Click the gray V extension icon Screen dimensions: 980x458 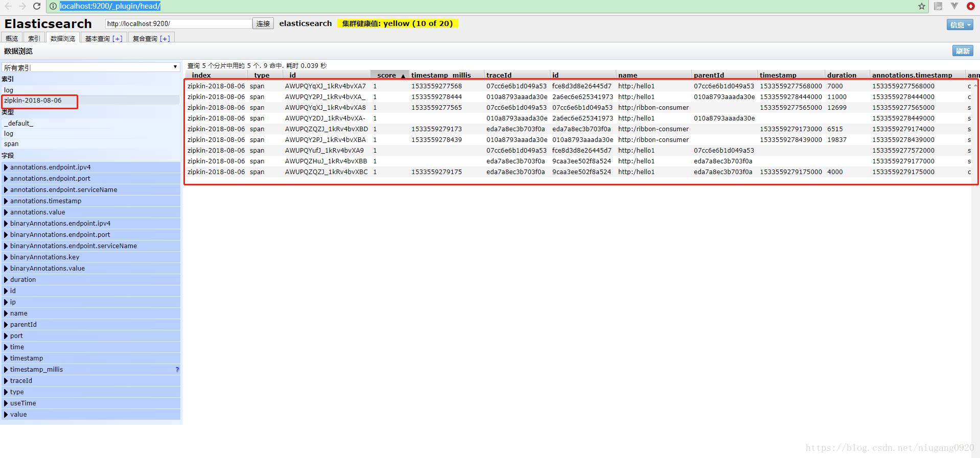point(954,6)
